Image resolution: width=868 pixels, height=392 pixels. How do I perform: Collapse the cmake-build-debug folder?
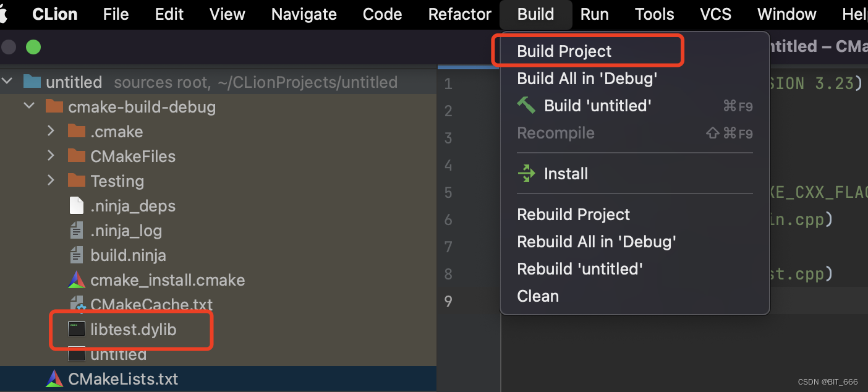29,106
